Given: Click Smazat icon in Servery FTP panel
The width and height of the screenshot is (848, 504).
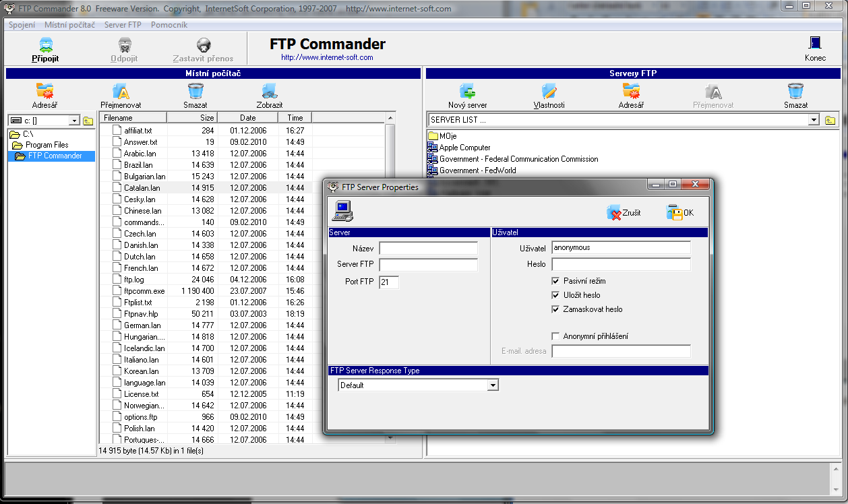Looking at the screenshot, I should tap(795, 91).
